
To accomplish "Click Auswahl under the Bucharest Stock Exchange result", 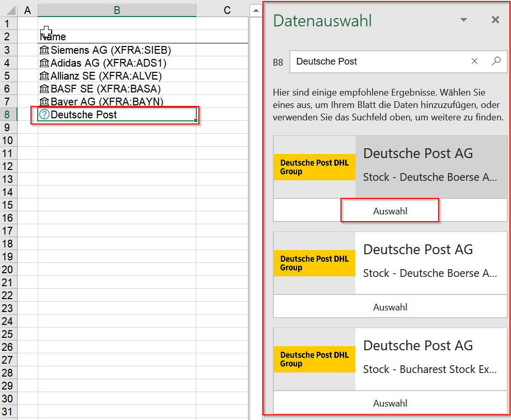I will point(390,403).
